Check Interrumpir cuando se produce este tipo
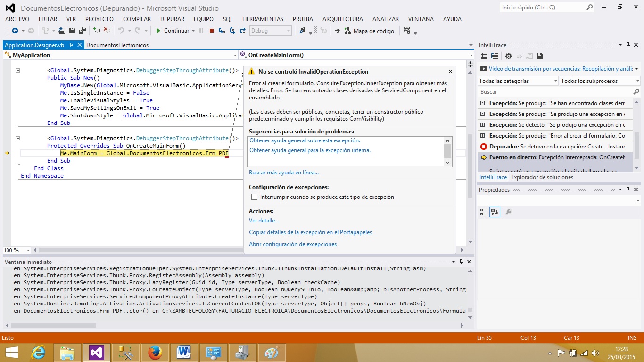 [x=255, y=197]
